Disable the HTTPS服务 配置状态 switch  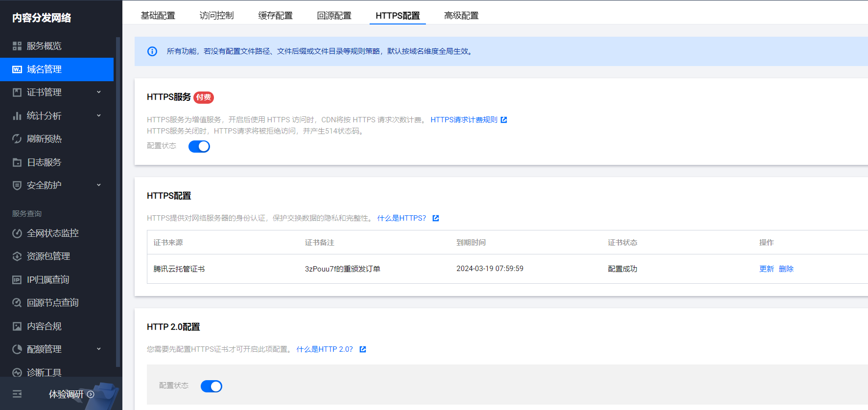click(x=199, y=146)
